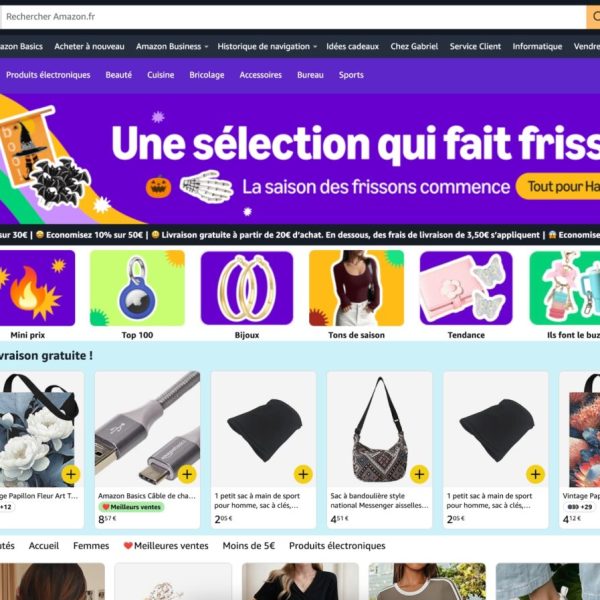Open the +12 color variants badge
Image resolution: width=600 pixels, height=600 pixels.
pos(7,507)
